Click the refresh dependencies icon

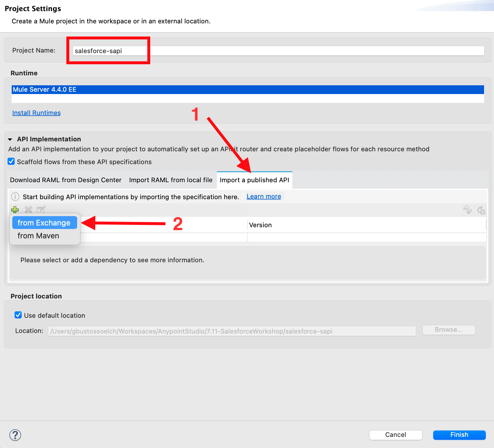[x=467, y=209]
